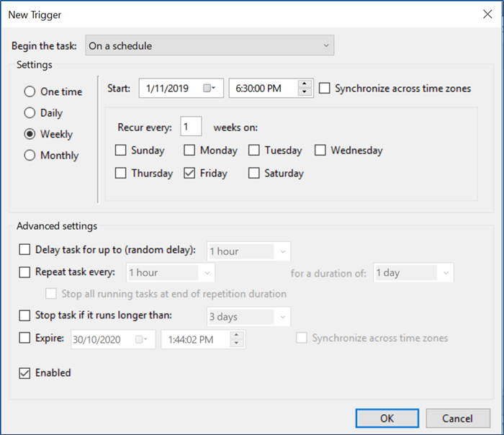
Task: Check the Expire checkbox
Action: pos(25,338)
